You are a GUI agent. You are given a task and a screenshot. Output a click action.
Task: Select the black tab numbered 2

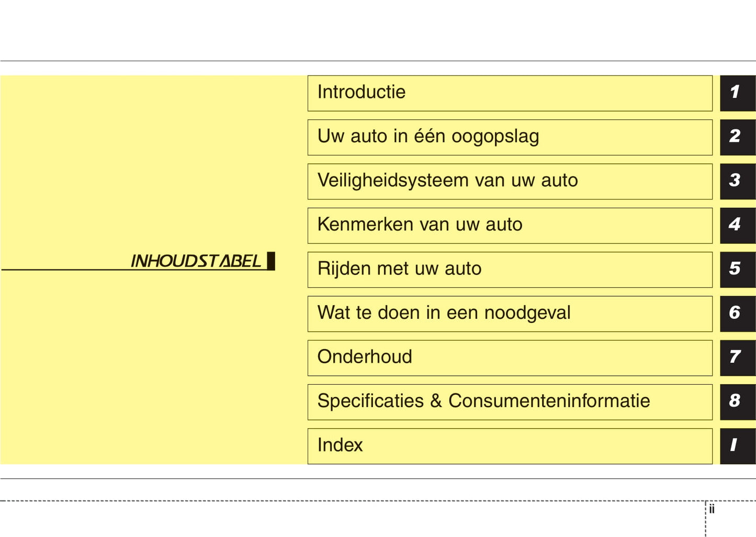coord(737,137)
